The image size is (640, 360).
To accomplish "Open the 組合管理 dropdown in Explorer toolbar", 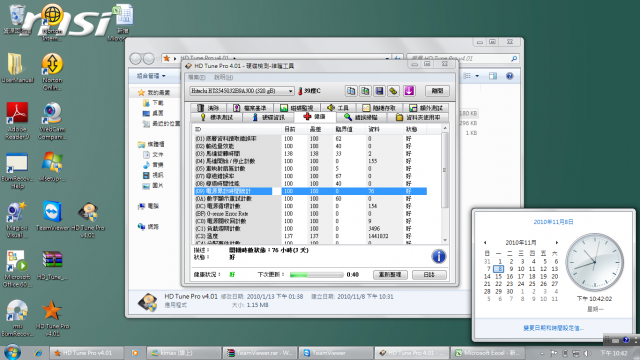I will coord(151,76).
